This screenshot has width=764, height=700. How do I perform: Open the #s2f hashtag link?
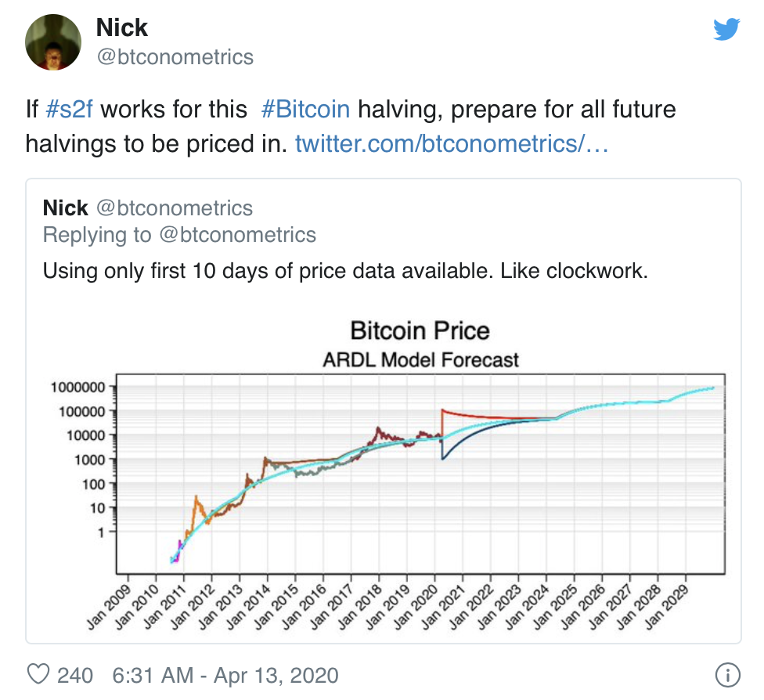coord(69,109)
